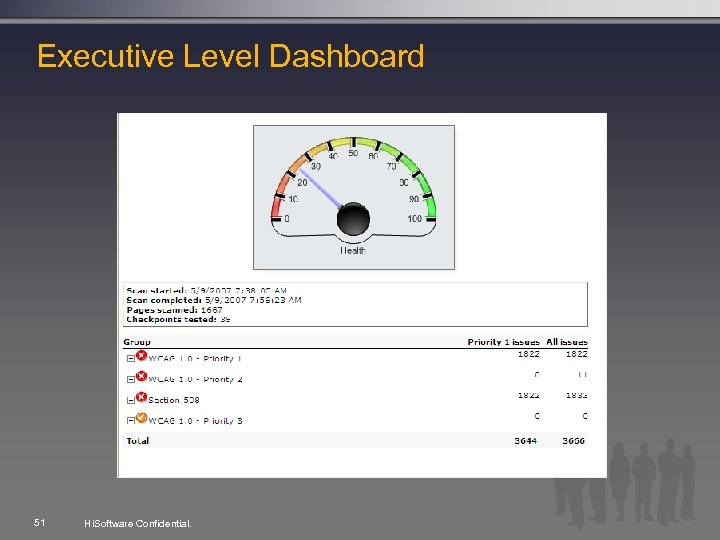
Task: Click the Total row label
Action: (138, 441)
